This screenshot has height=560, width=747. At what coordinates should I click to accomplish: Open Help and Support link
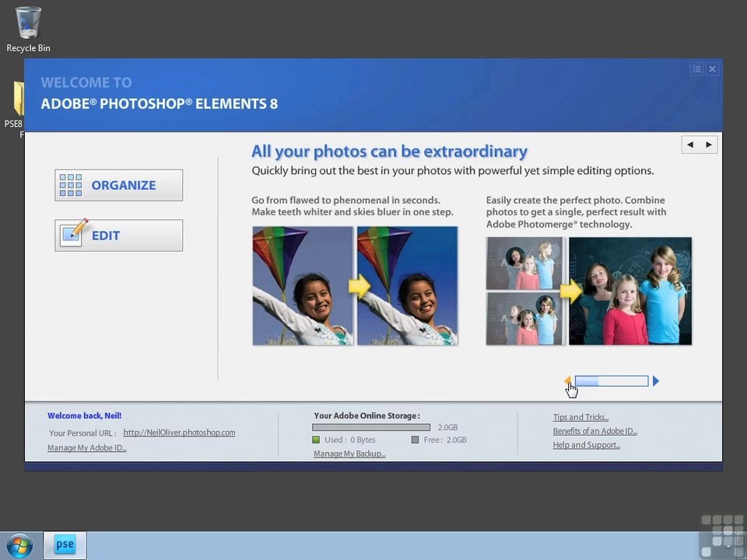pyautogui.click(x=587, y=445)
